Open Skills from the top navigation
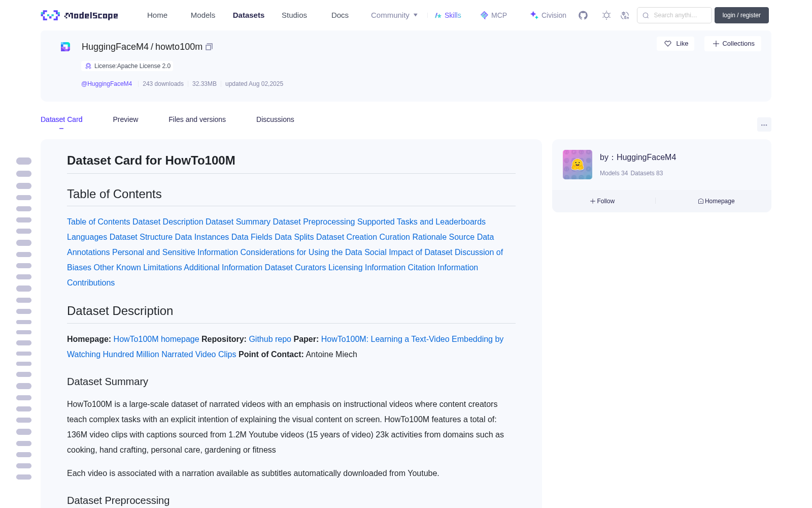 448,15
